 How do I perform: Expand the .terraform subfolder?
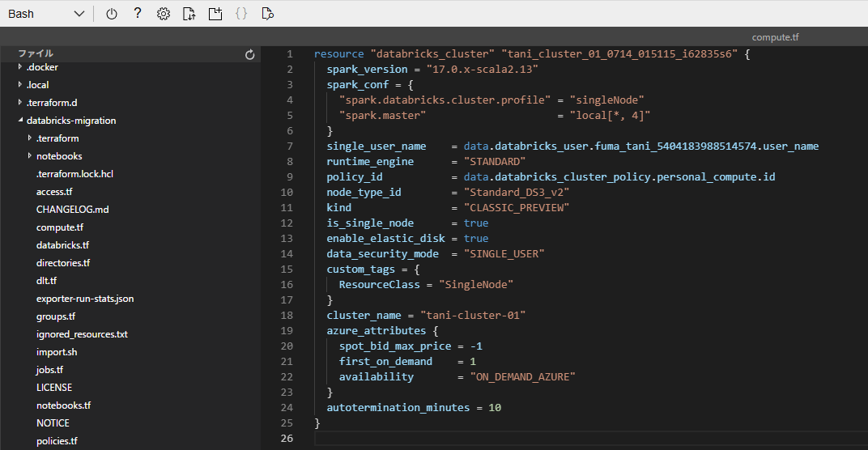29,138
